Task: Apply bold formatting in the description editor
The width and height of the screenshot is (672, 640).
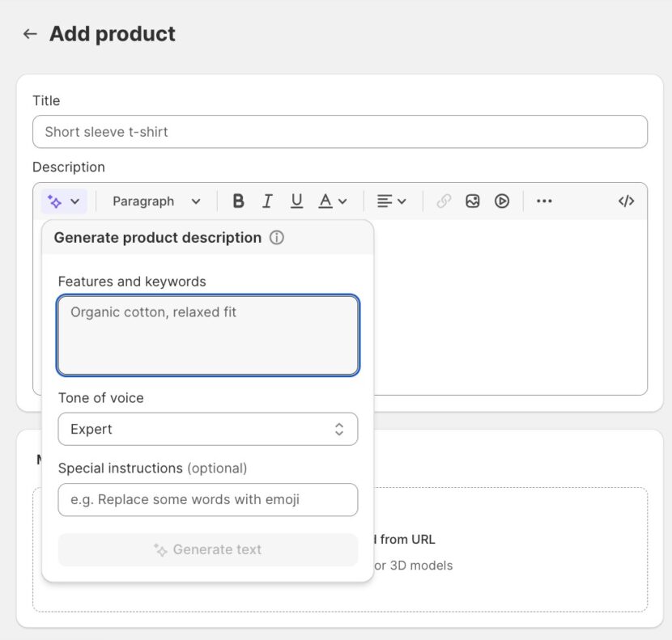Action: (238, 201)
